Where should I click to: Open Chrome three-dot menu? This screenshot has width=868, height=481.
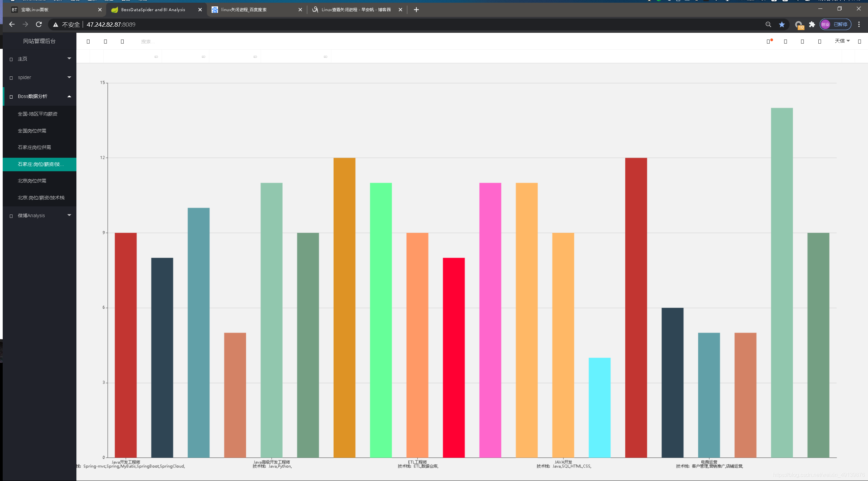[859, 24]
